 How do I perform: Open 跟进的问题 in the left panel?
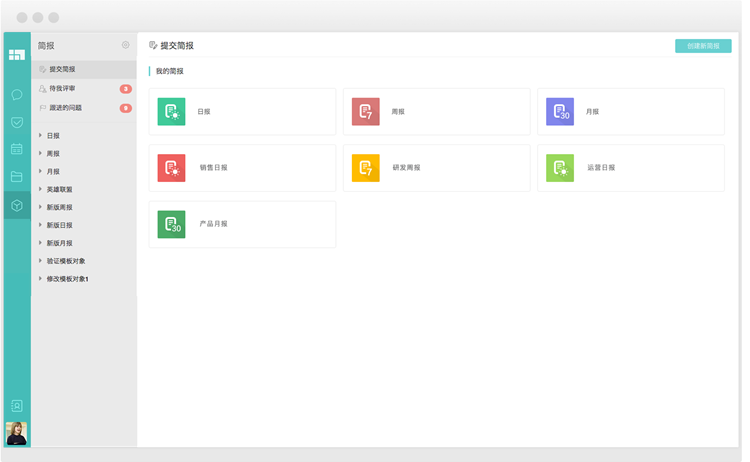coord(65,107)
